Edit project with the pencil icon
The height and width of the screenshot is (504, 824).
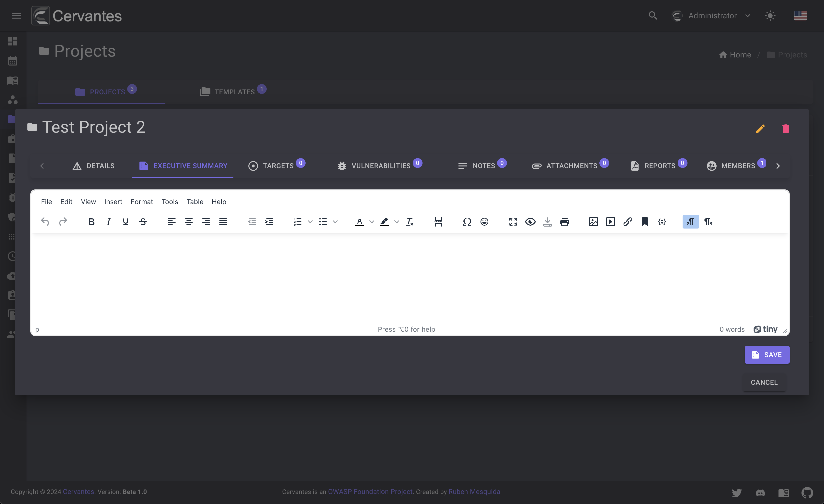760,129
